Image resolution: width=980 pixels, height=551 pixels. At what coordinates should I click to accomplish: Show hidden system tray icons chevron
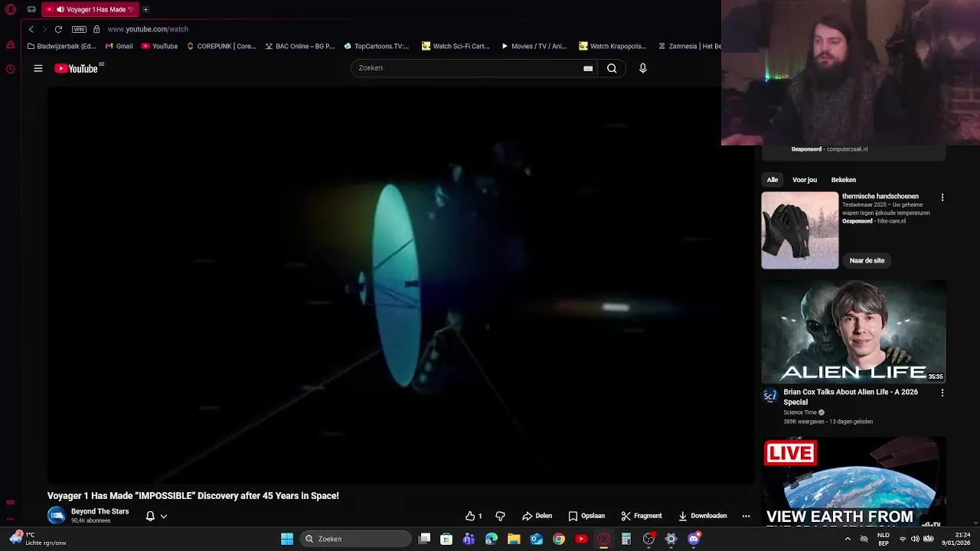click(x=848, y=539)
